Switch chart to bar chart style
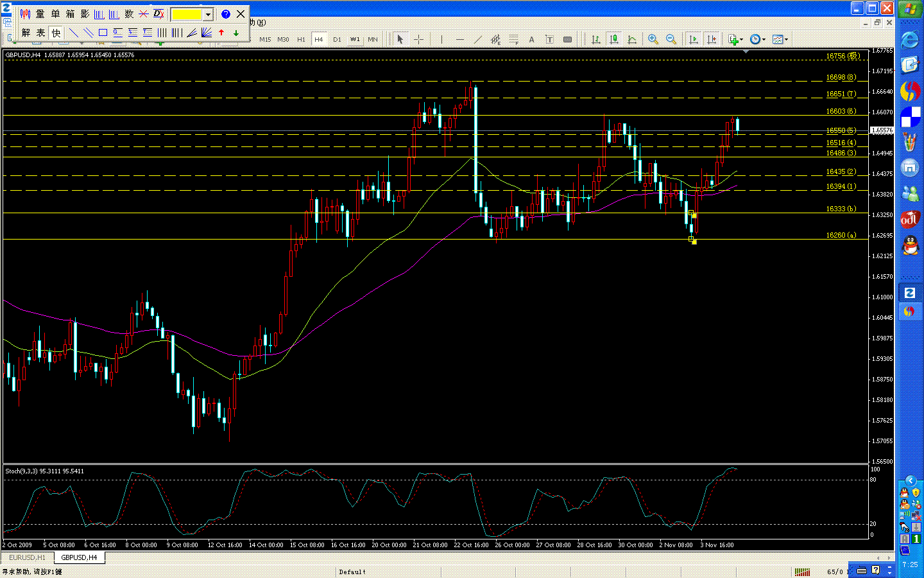This screenshot has height=578, width=924. coord(596,39)
